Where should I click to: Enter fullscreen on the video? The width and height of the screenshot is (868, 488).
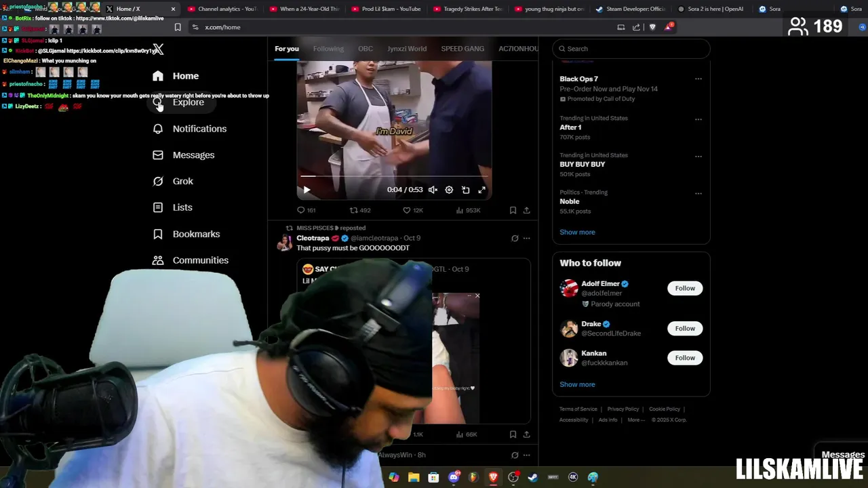481,190
